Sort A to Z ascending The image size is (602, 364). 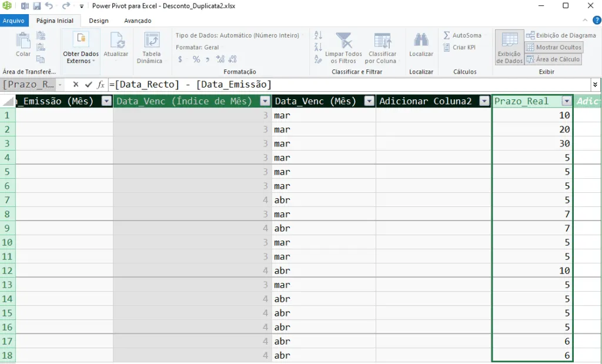pos(318,35)
